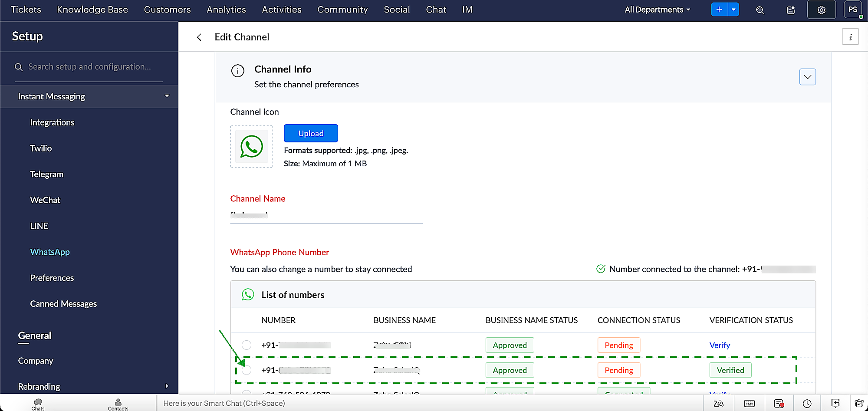This screenshot has width=868, height=411.
Task: Open the dropdown arrow beside plus button
Action: (x=733, y=10)
